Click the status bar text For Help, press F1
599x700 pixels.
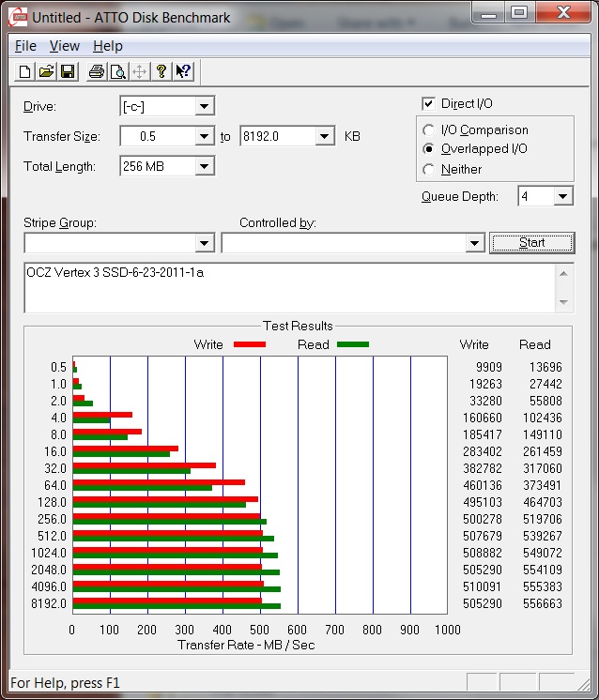pyautogui.click(x=65, y=683)
